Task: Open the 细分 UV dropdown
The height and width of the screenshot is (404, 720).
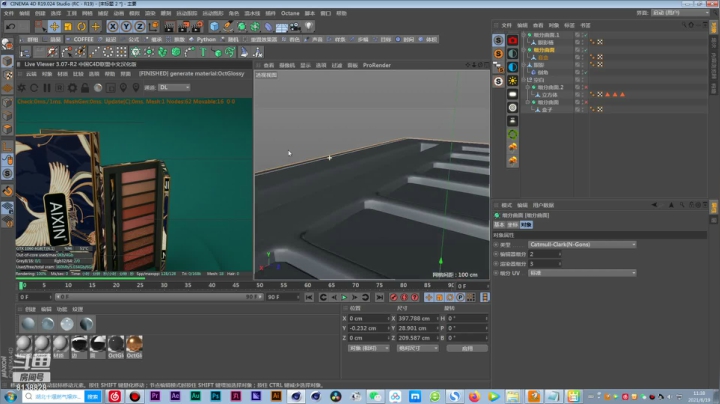Action: pos(582,273)
